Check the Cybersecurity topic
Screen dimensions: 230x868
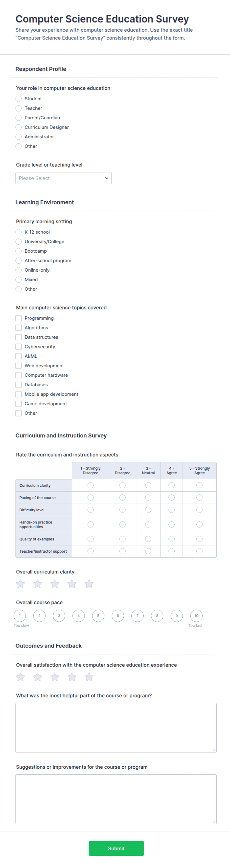[x=19, y=347]
